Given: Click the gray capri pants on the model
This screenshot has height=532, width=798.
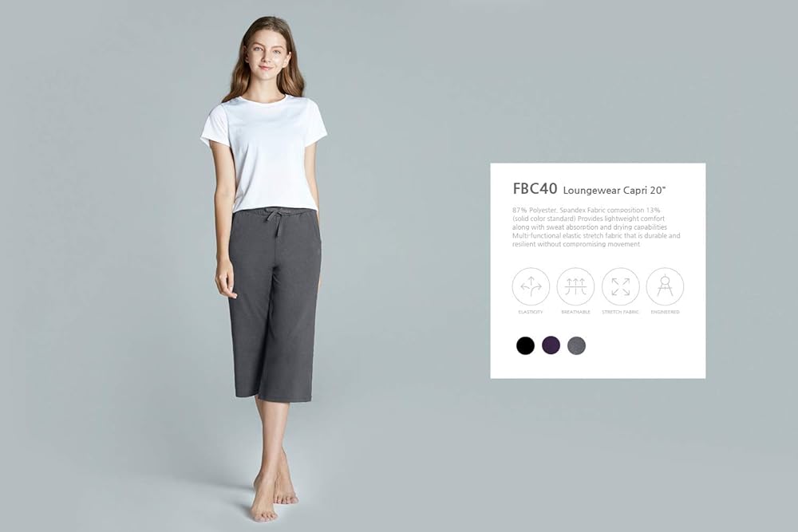Looking at the screenshot, I should pos(275,304).
